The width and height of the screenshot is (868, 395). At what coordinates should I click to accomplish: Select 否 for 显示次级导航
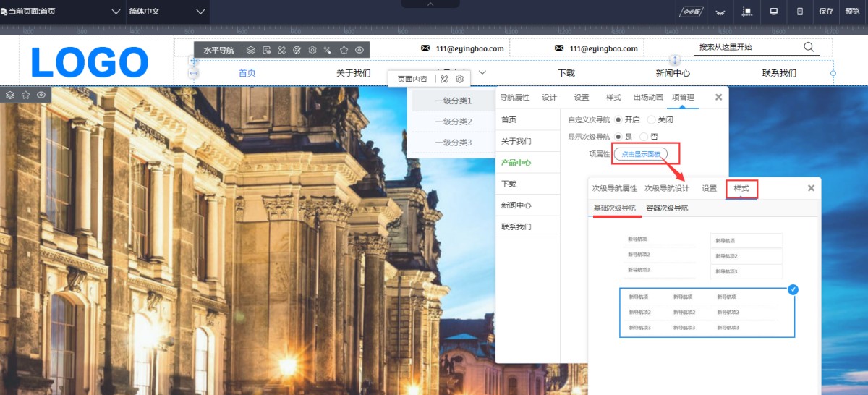click(644, 136)
